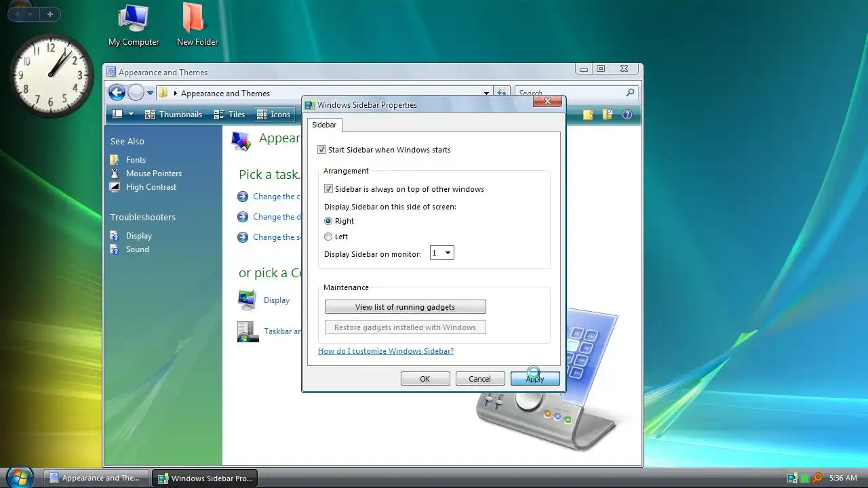
Task: Switch to Windows Sidebar Properties taskbar button
Action: tap(204, 478)
